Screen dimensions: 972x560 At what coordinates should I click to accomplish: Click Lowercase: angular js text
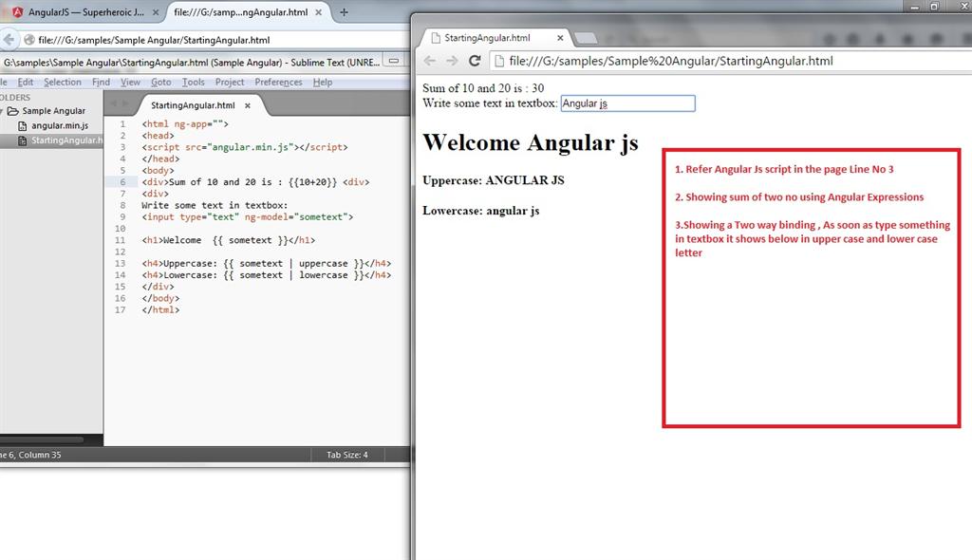click(x=481, y=211)
